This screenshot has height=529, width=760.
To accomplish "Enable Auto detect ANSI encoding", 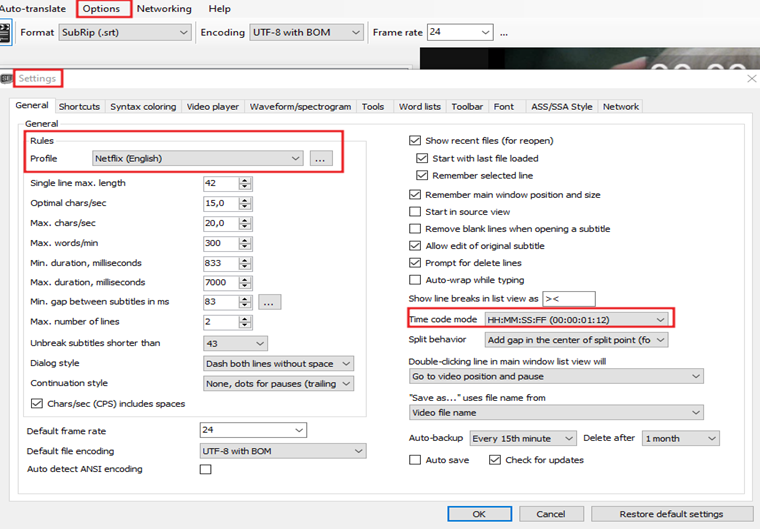I will [206, 469].
